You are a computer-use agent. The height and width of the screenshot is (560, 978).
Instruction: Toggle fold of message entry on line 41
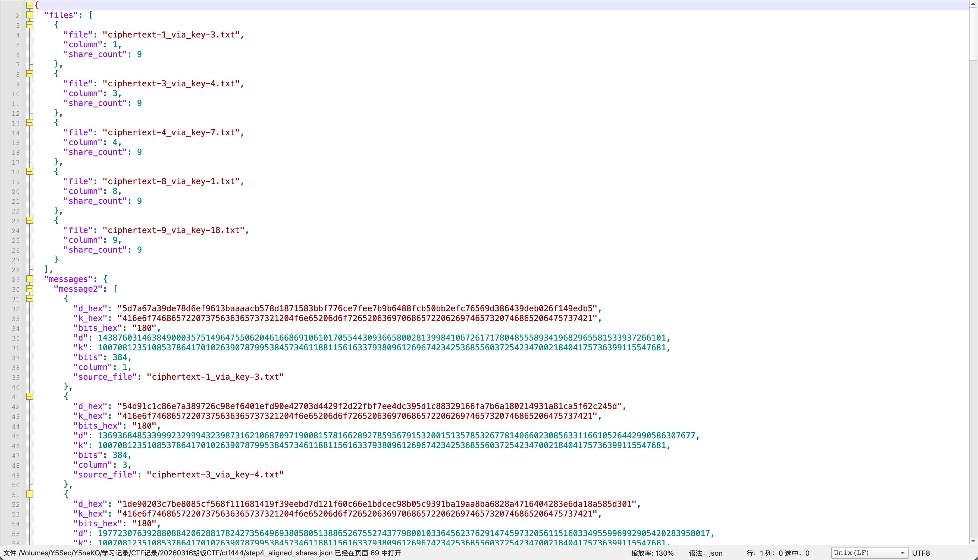[x=30, y=396]
